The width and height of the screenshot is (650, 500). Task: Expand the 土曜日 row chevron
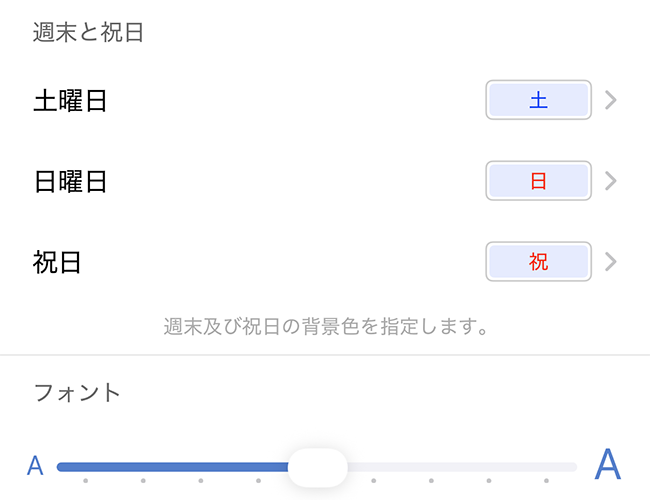pyautogui.click(x=611, y=100)
